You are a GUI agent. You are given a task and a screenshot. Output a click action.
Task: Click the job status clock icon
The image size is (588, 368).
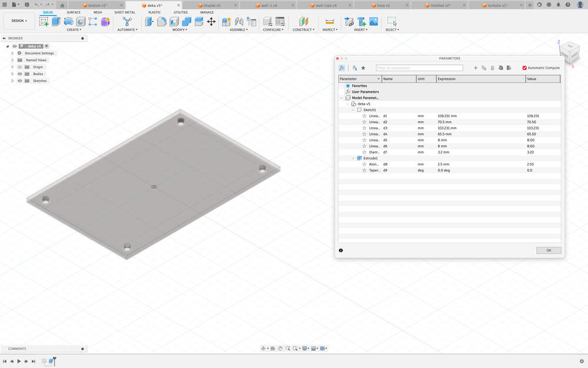(549, 5)
